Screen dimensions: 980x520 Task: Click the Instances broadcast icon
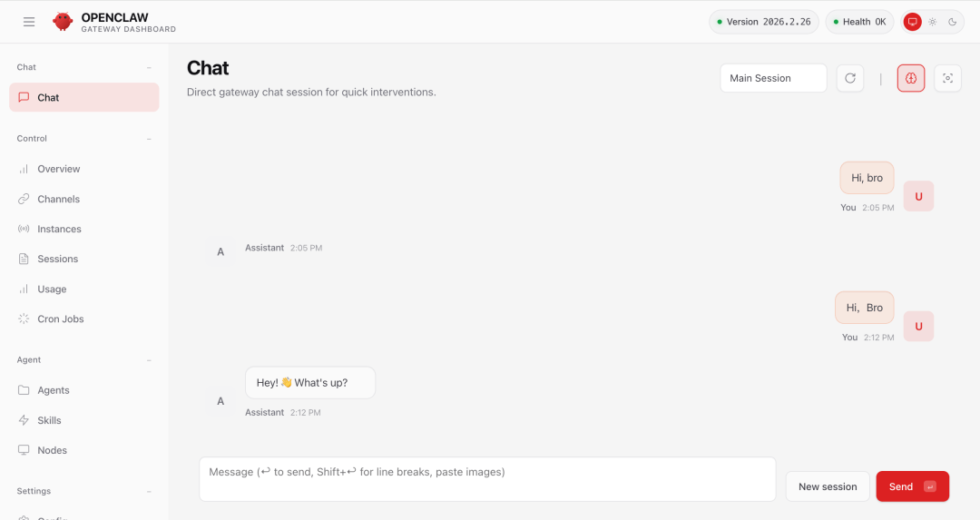tap(24, 229)
